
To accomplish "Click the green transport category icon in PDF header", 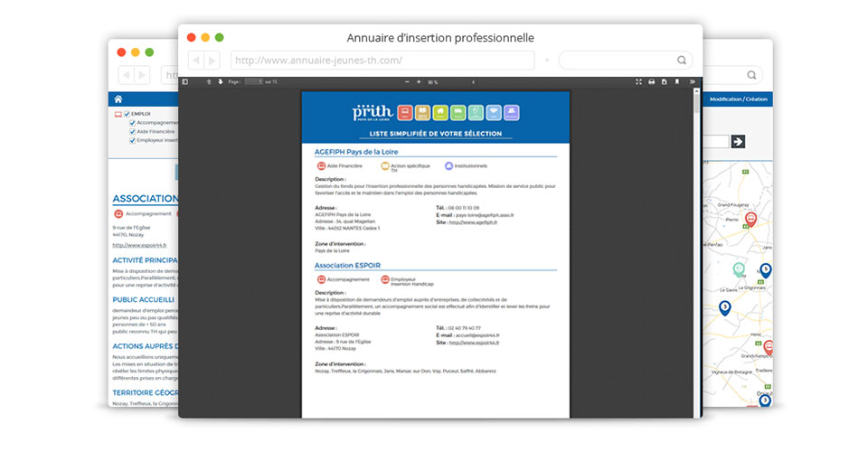I will coord(458,112).
